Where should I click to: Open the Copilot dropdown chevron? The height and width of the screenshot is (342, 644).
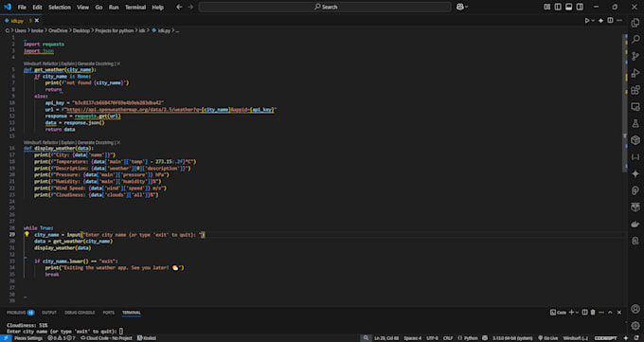(467, 7)
